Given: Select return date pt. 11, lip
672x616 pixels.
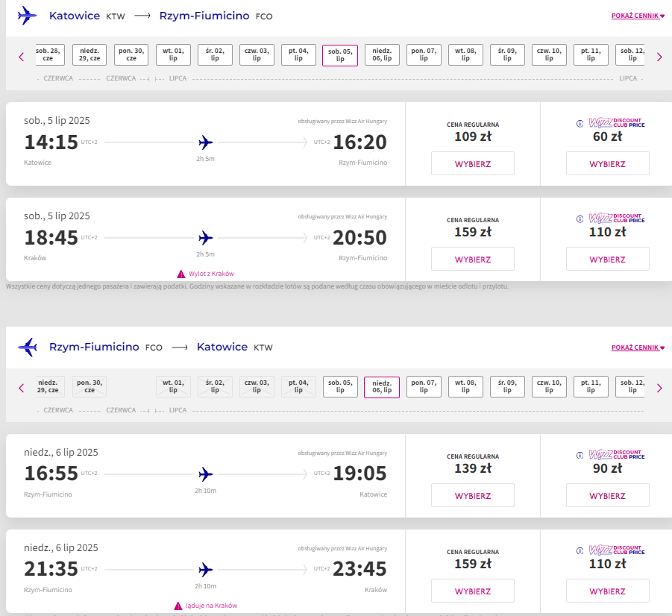Looking at the screenshot, I should pyautogui.click(x=591, y=386).
